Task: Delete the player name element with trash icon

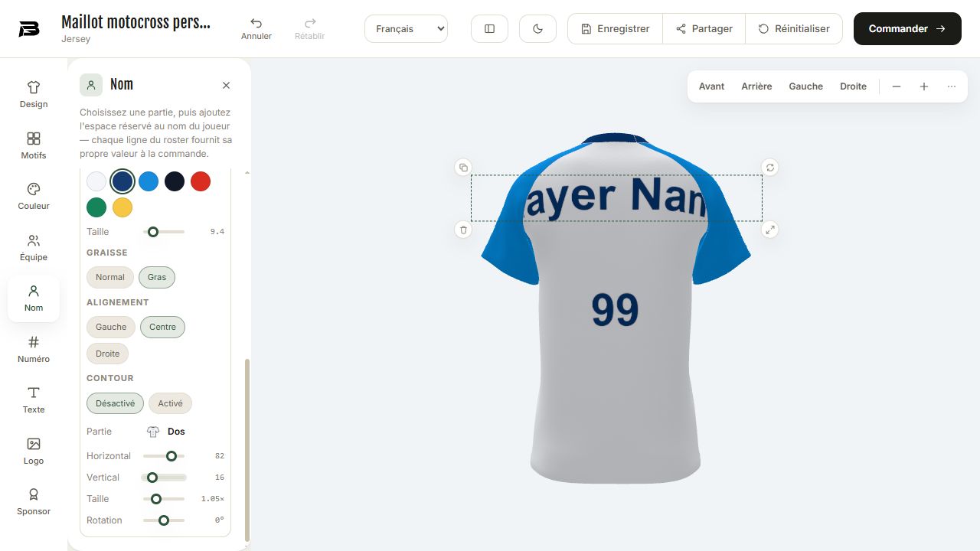Action: (x=463, y=230)
